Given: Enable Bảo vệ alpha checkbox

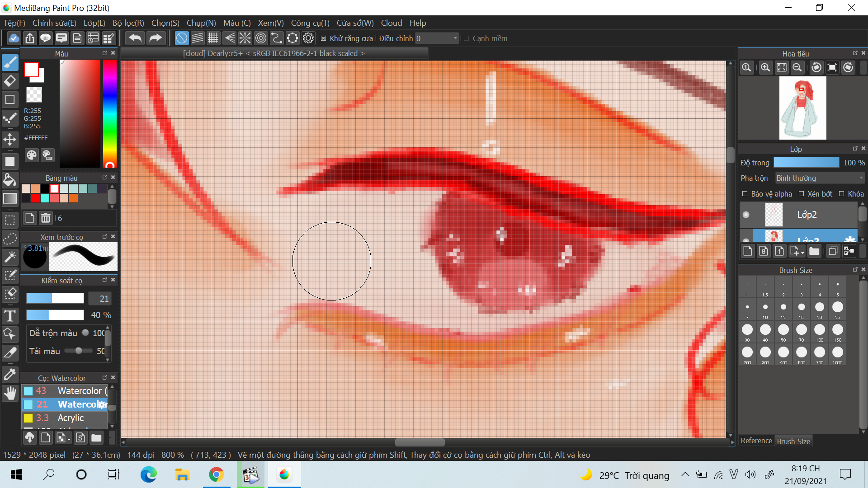Looking at the screenshot, I should (x=745, y=194).
